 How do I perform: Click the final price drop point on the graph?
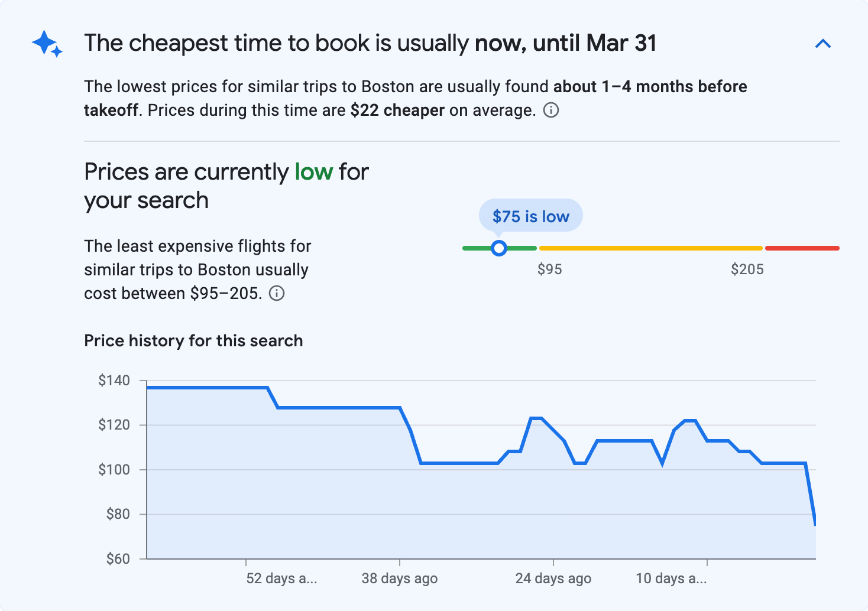pos(815,524)
